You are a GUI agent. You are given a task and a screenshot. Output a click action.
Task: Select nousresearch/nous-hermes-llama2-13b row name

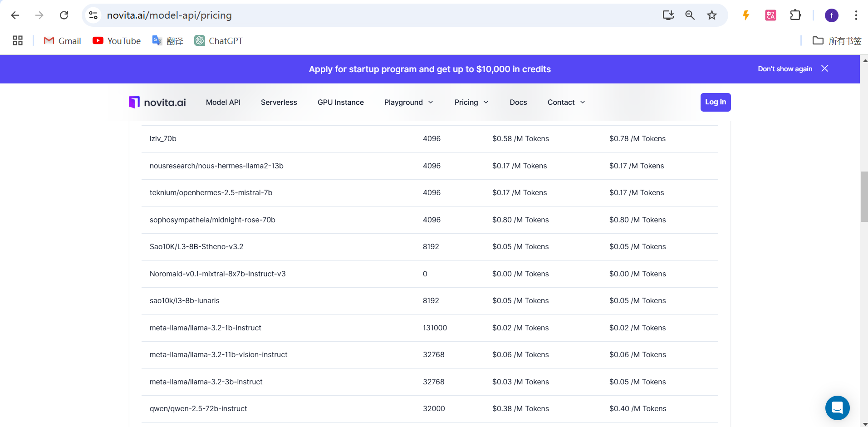pyautogui.click(x=216, y=166)
